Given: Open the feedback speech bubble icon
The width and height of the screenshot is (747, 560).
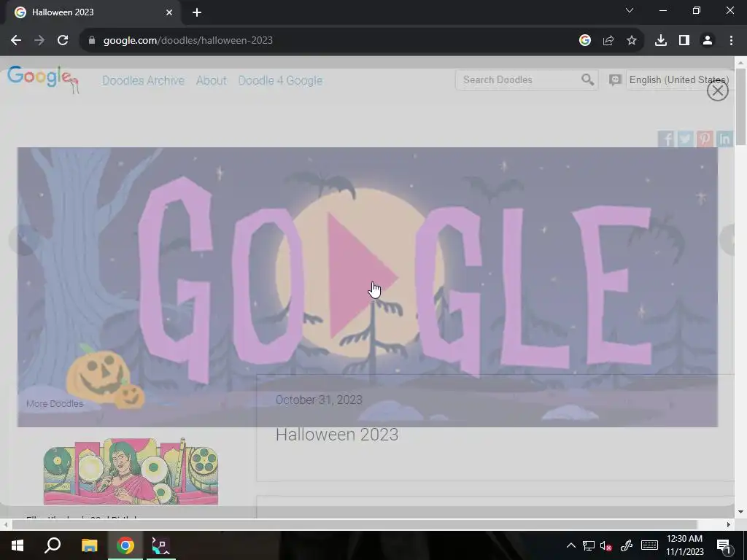Looking at the screenshot, I should (x=615, y=80).
